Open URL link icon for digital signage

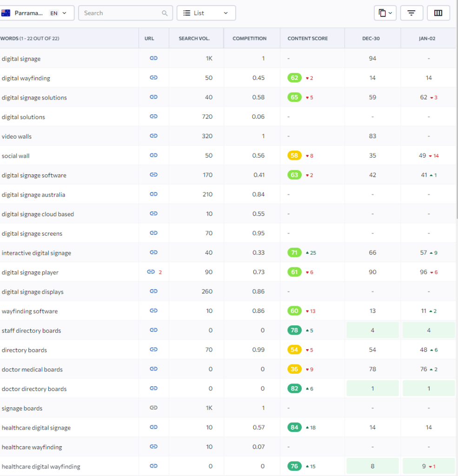[x=153, y=58]
